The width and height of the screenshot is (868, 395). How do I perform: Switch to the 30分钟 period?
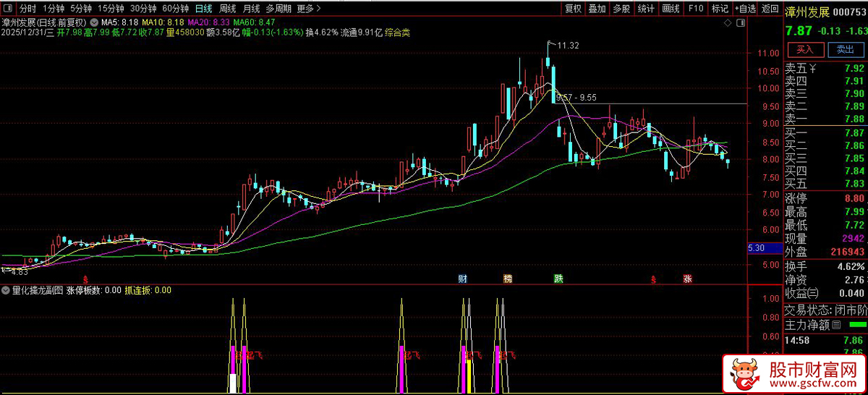(143, 9)
